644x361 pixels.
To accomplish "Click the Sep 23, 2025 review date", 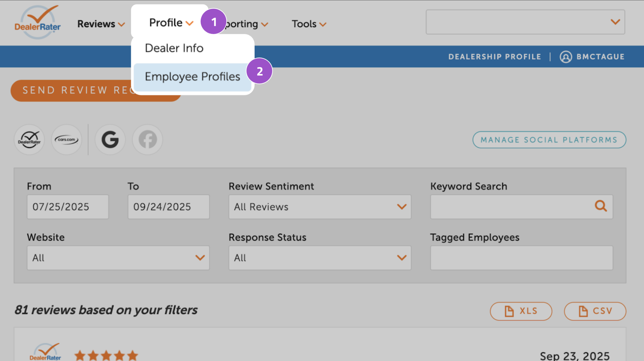I will 575,356.
